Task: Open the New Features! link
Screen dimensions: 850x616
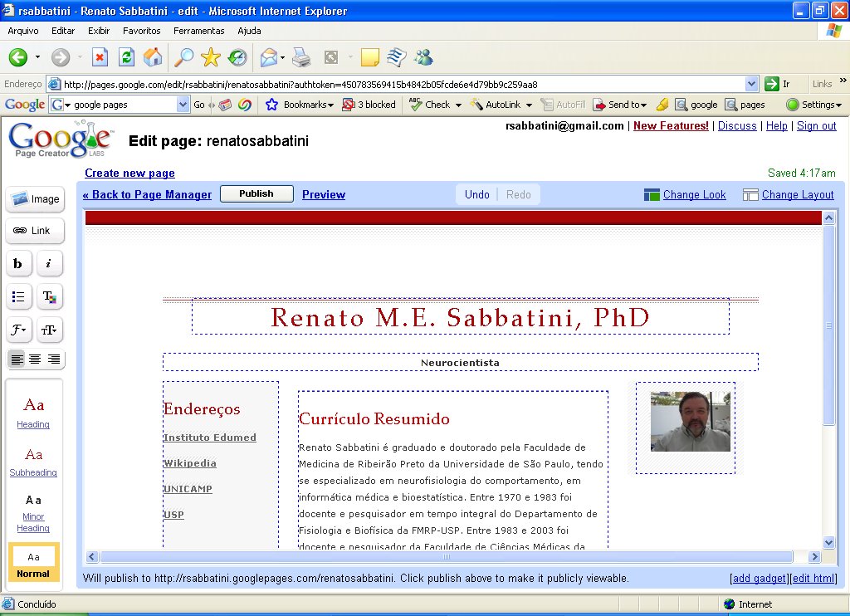Action: pyautogui.click(x=671, y=125)
